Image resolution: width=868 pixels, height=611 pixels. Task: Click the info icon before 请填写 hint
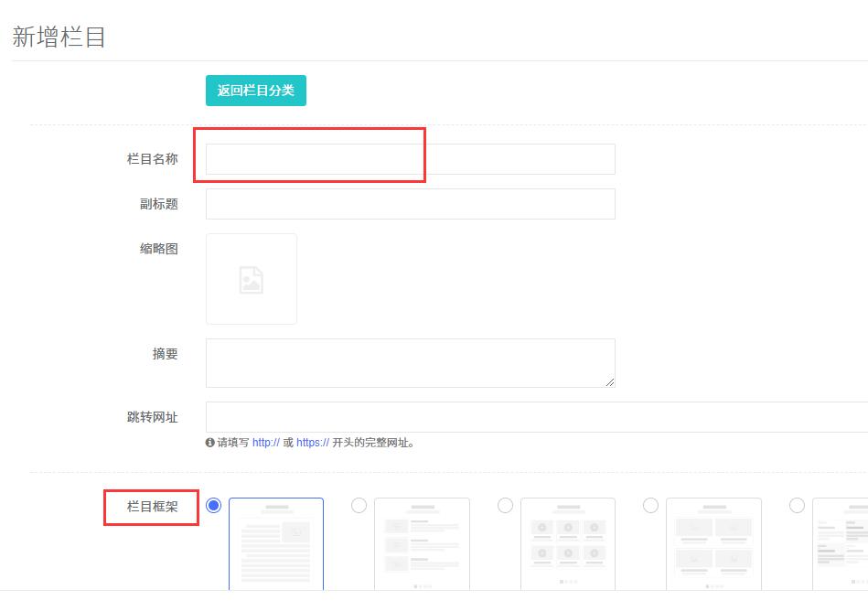(x=210, y=443)
